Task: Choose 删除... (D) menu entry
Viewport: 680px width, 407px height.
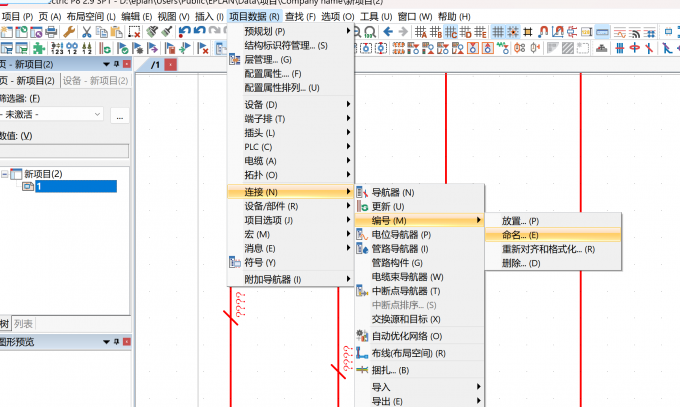Action: pos(553,263)
